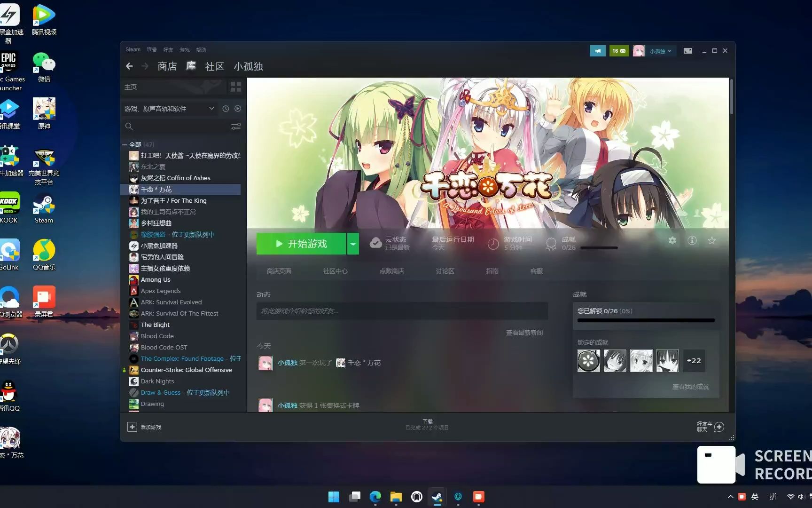Click the forward navigation arrow in Steam
The height and width of the screenshot is (508, 812).
pyautogui.click(x=145, y=66)
